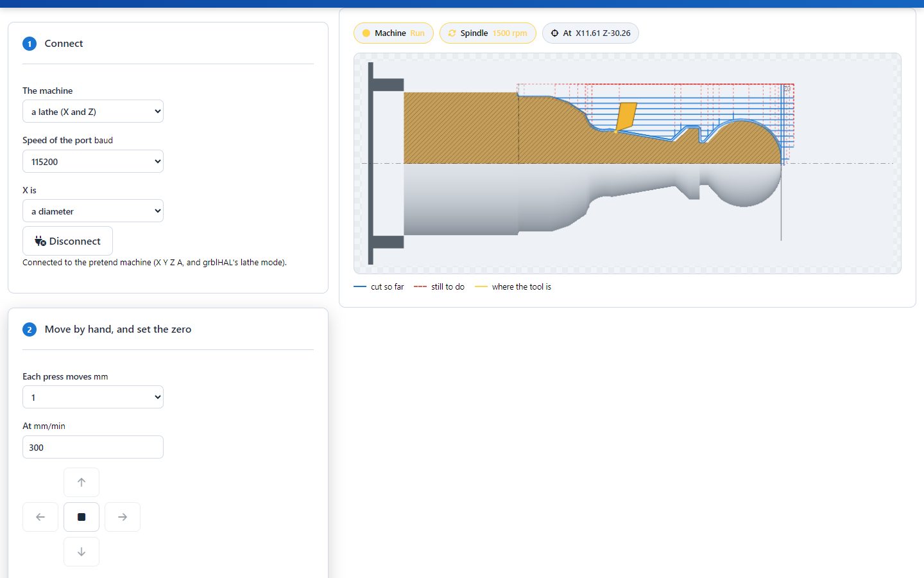Click the blue 'cut so far' legend entry
924x578 pixels.
(x=379, y=287)
